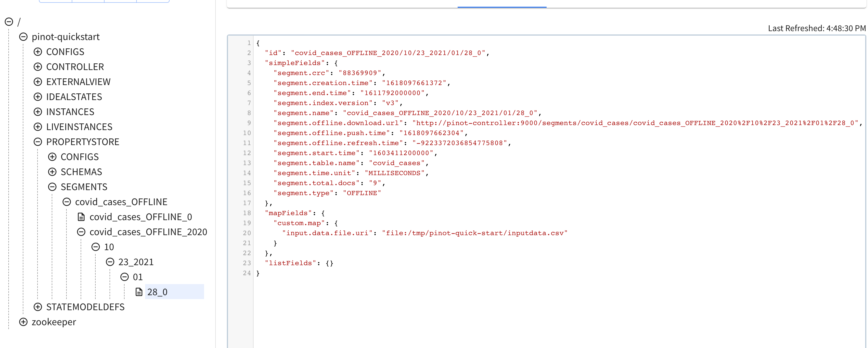Expand the IDEALSTATES plus icon
The height and width of the screenshot is (348, 868).
coord(38,97)
